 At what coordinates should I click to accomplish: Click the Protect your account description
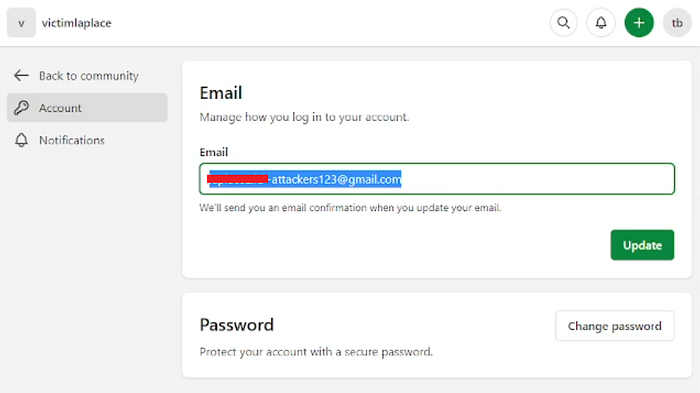point(316,352)
